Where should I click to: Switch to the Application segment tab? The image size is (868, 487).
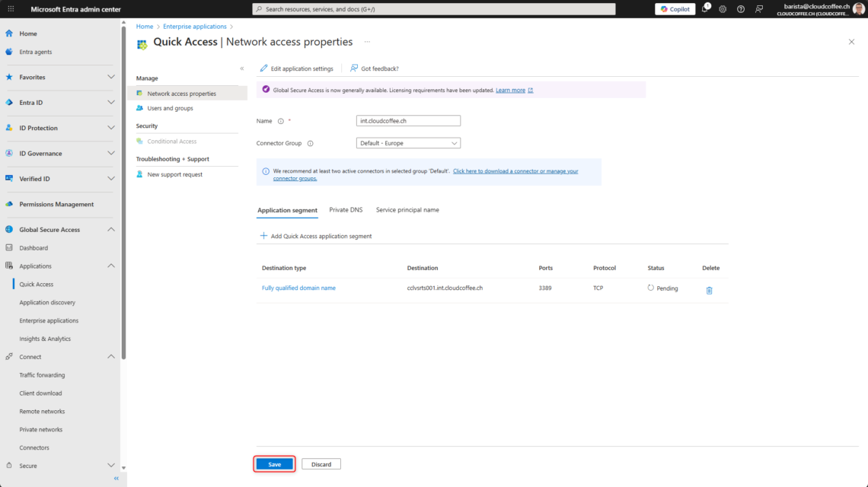(x=287, y=210)
